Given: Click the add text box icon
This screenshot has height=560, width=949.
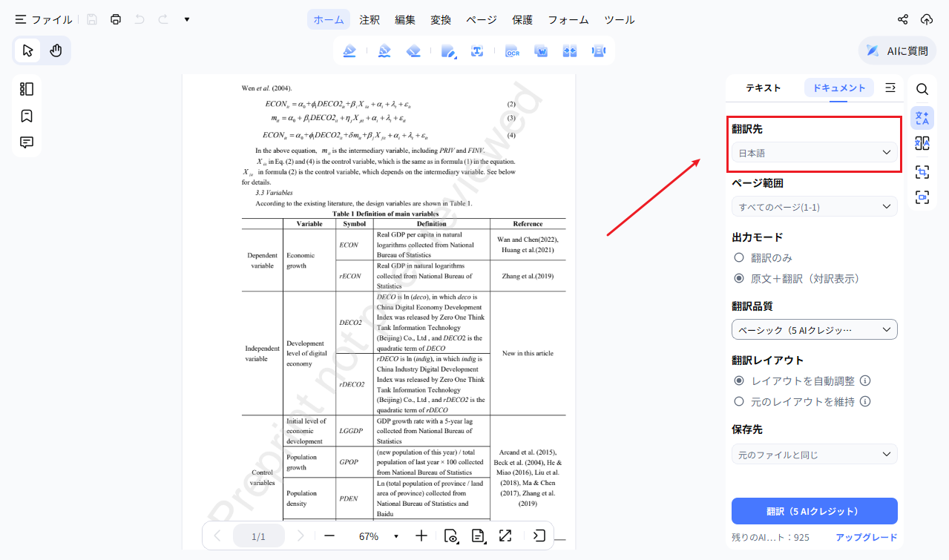Looking at the screenshot, I should coord(477,50).
